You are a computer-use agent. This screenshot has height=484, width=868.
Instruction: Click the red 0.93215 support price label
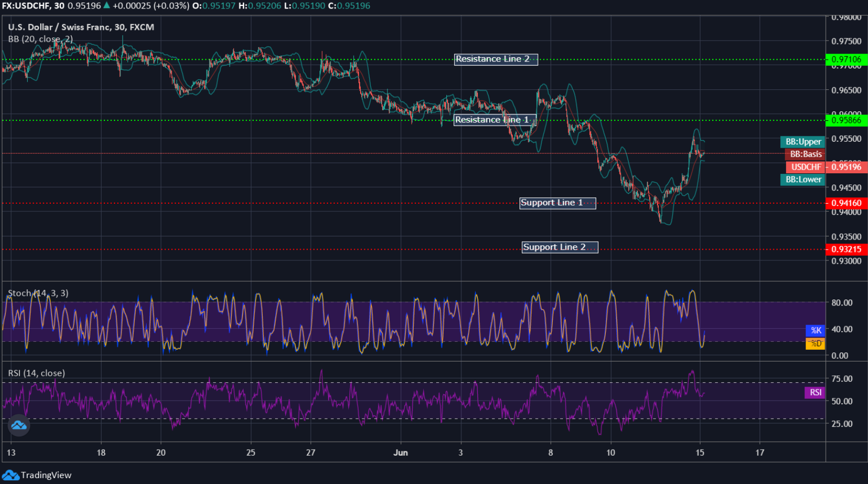click(846, 249)
